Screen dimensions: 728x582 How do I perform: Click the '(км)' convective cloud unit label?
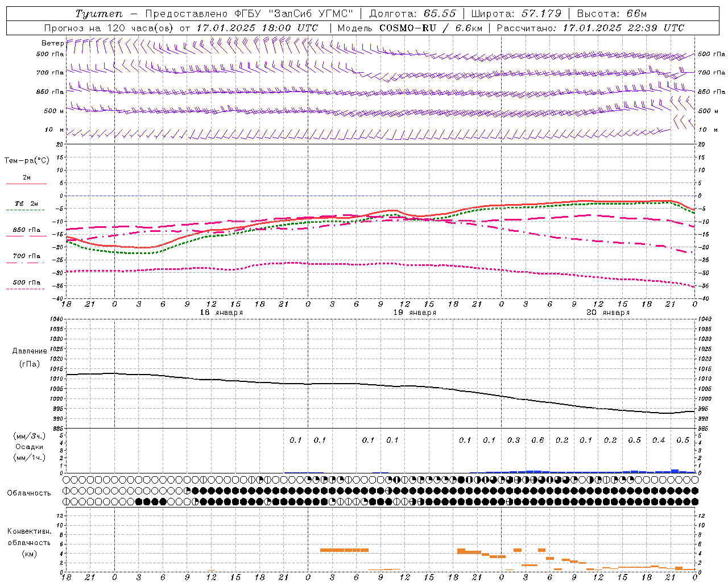[29, 554]
